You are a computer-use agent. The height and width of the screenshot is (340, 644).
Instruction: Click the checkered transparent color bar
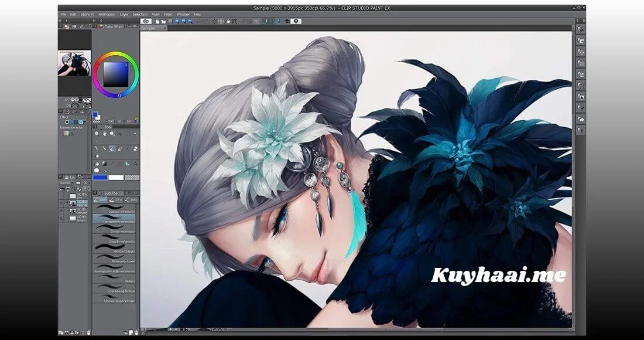132,178
